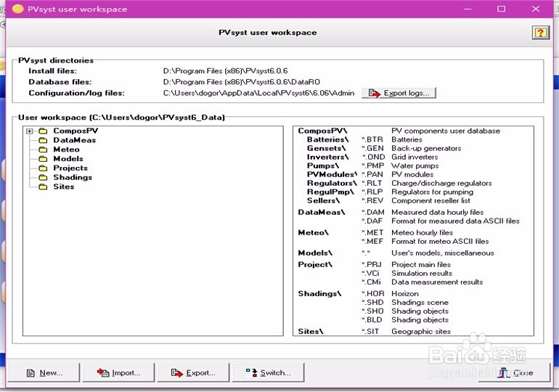Click the '*.DAM' measured data entry
Screen dimensions: 559x392
(373, 213)
